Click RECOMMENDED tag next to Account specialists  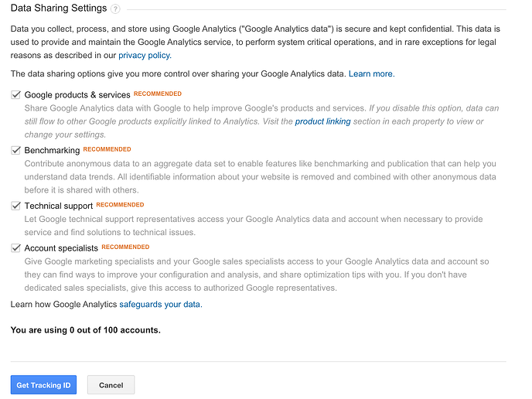click(125, 247)
